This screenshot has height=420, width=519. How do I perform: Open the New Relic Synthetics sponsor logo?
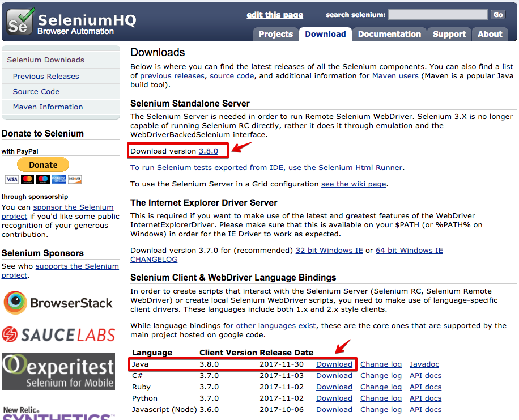pos(58,413)
